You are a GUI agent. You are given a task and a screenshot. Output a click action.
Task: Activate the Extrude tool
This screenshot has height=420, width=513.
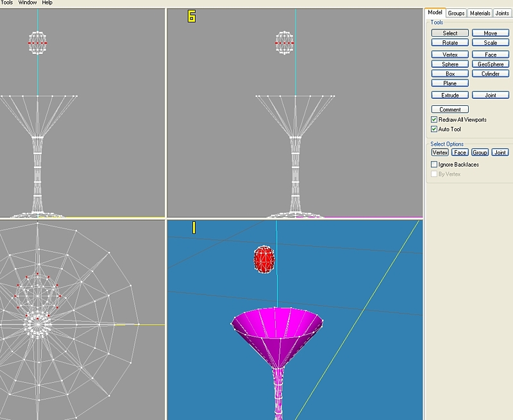point(450,96)
